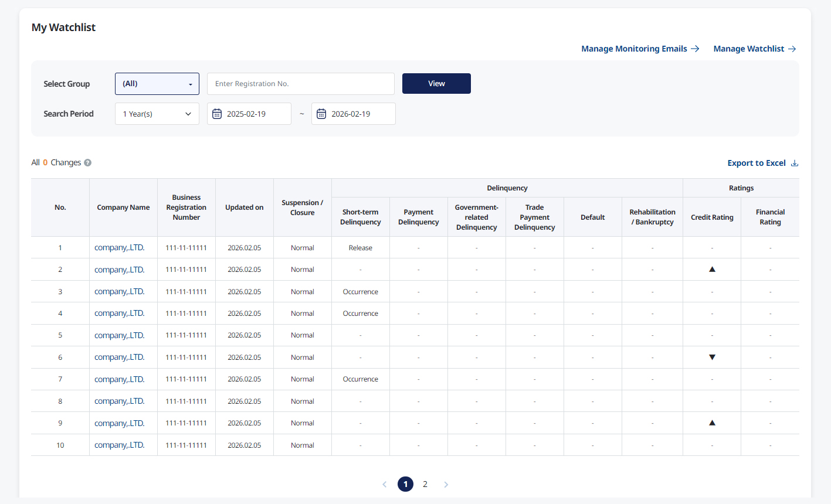The width and height of the screenshot is (831, 504).
Task: Click the help icon next to Changes
Action: [x=87, y=163]
